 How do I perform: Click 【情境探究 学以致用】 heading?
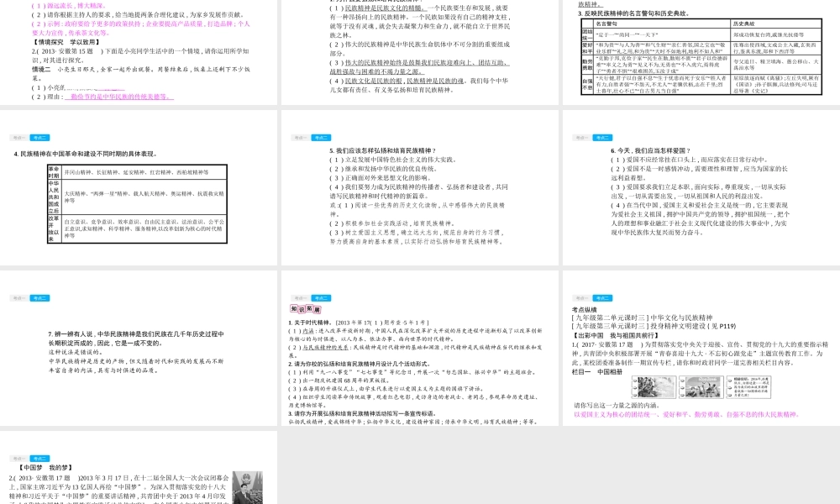[x=66, y=42]
